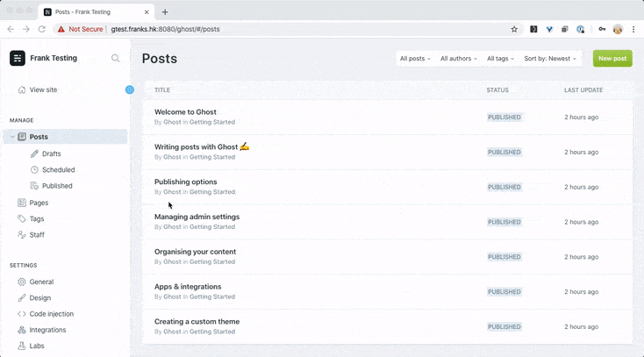Viewport: 644px width, 357px height.
Task: Click the search magnifier icon in sidebar
Action: point(115,58)
